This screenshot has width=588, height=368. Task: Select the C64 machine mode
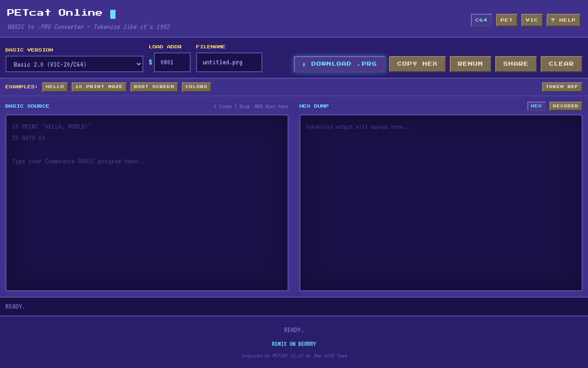click(x=481, y=20)
